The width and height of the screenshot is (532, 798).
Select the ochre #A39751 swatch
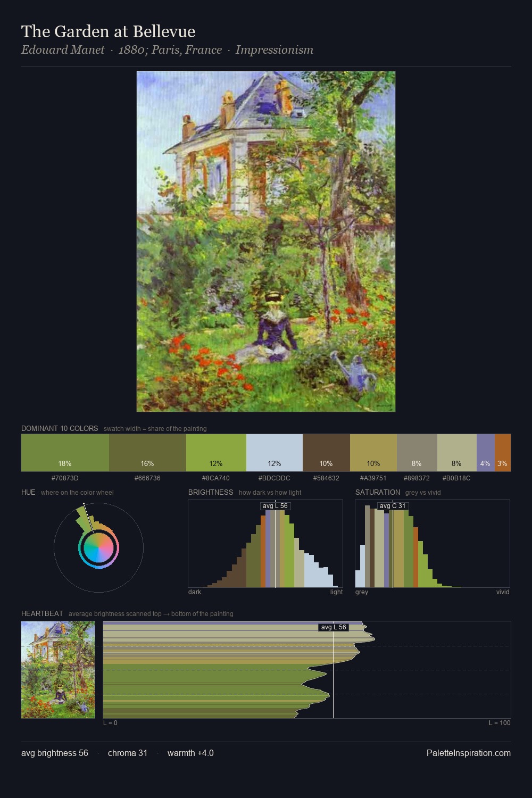[x=373, y=453]
